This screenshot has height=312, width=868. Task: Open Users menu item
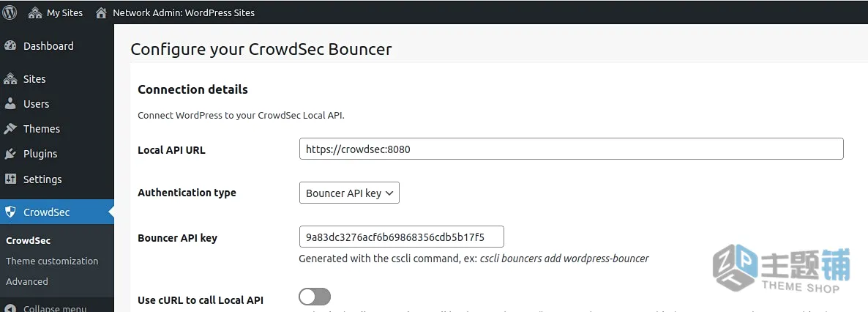tap(57, 103)
